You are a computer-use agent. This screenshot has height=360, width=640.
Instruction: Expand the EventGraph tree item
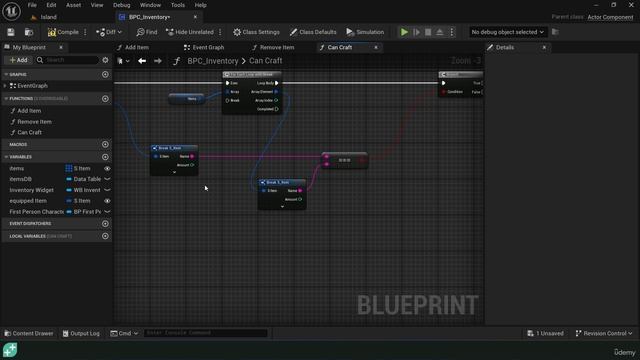point(5,86)
